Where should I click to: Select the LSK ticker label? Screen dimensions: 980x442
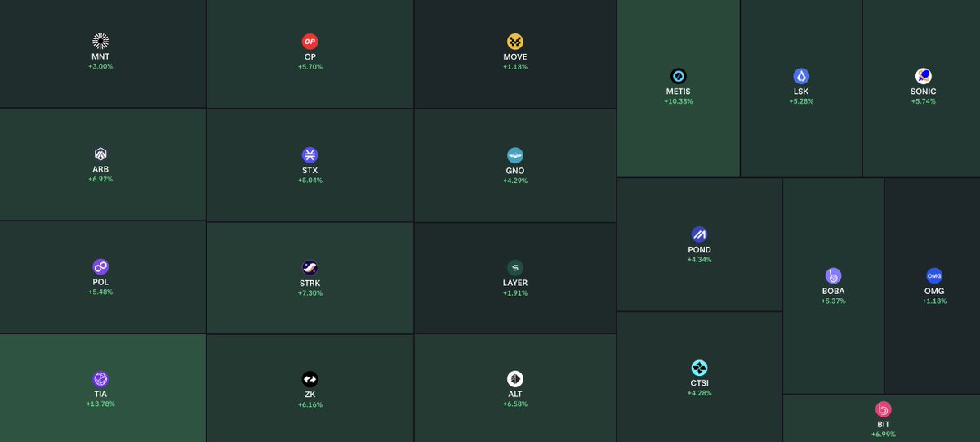coord(801,92)
